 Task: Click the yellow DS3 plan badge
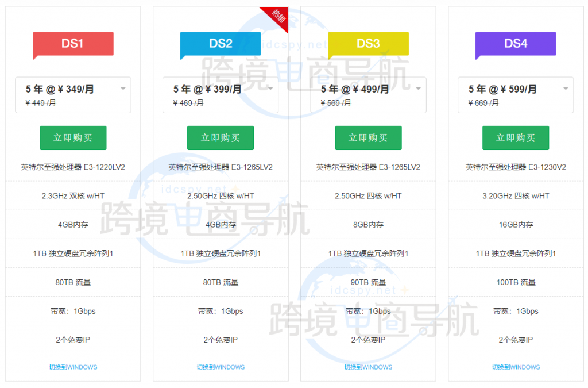point(368,44)
